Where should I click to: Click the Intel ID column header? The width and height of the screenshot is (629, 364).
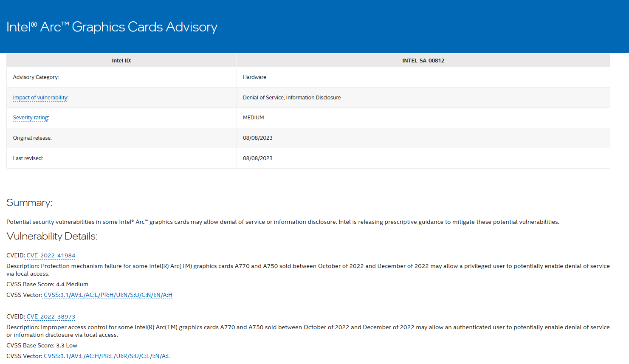click(x=121, y=61)
